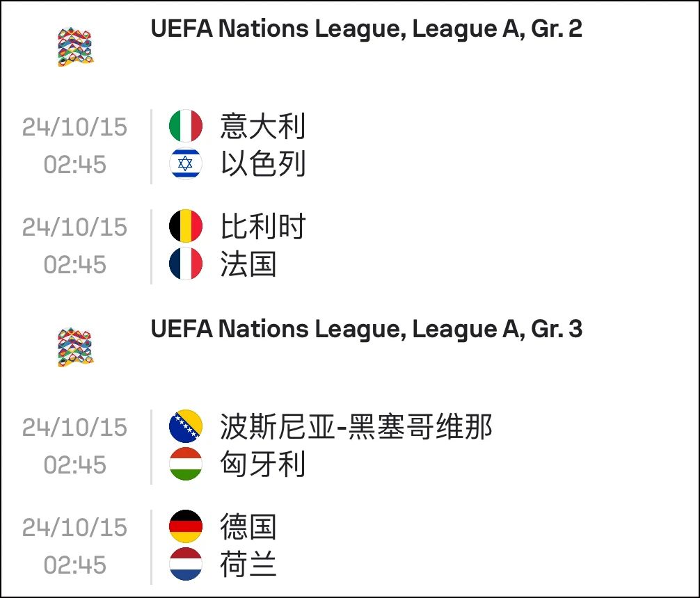Click the Italy flag icon

186,126
